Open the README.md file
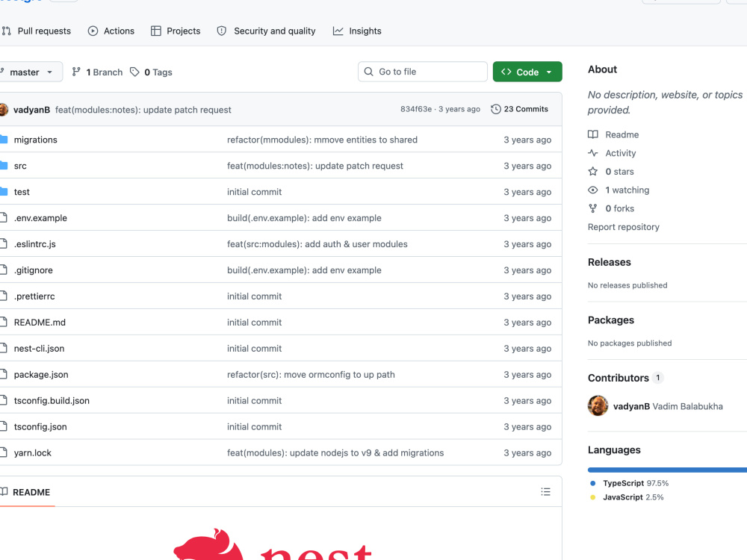The width and height of the screenshot is (747, 560). click(x=40, y=323)
